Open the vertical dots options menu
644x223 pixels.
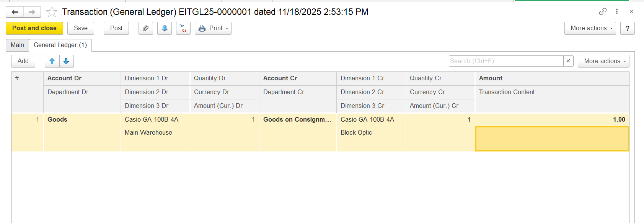(x=617, y=11)
